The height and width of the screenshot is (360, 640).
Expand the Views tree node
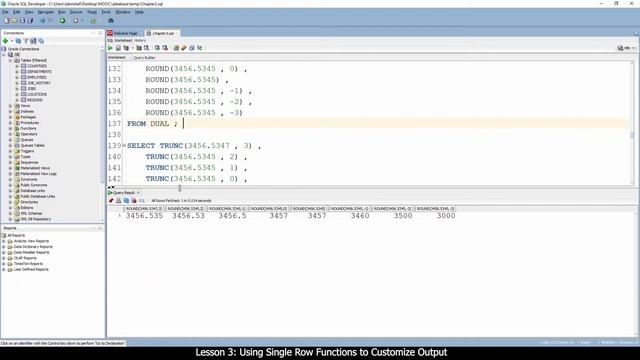(11, 106)
